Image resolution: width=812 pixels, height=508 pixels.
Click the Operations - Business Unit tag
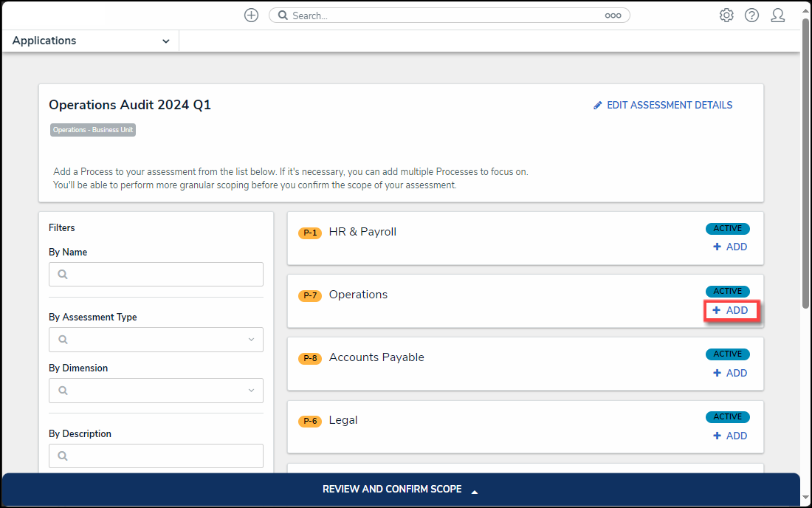[x=93, y=130]
